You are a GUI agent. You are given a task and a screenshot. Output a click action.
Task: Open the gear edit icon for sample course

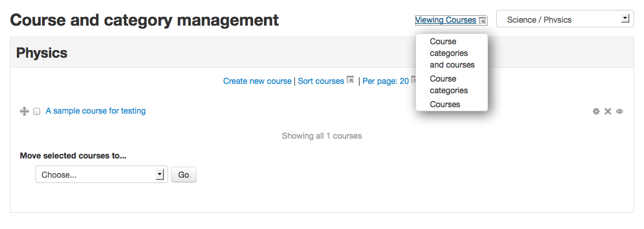pos(596,111)
